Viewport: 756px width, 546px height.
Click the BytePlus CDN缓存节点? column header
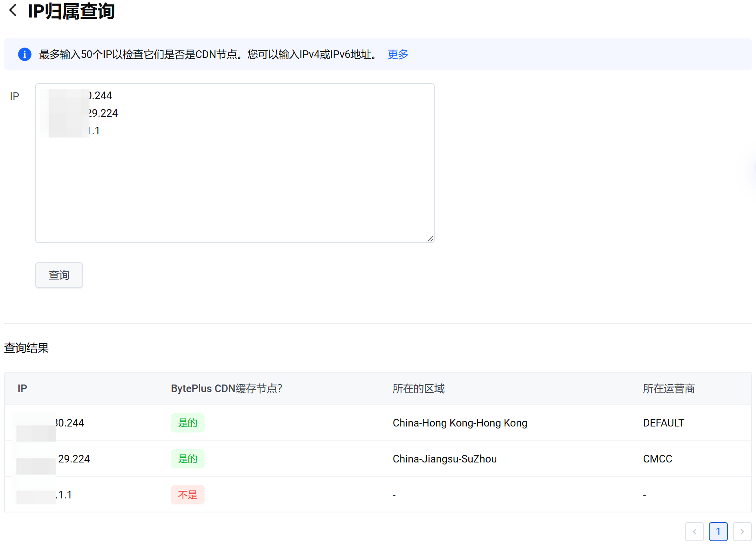click(x=227, y=389)
